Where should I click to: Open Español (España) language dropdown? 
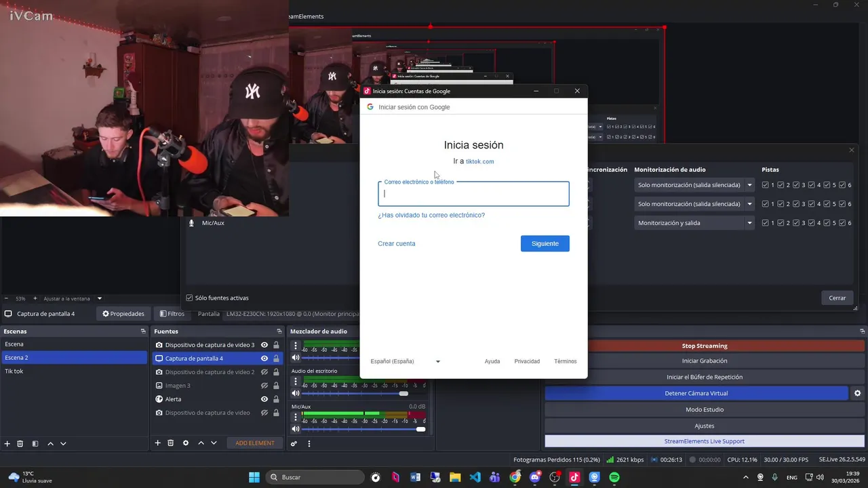(406, 361)
